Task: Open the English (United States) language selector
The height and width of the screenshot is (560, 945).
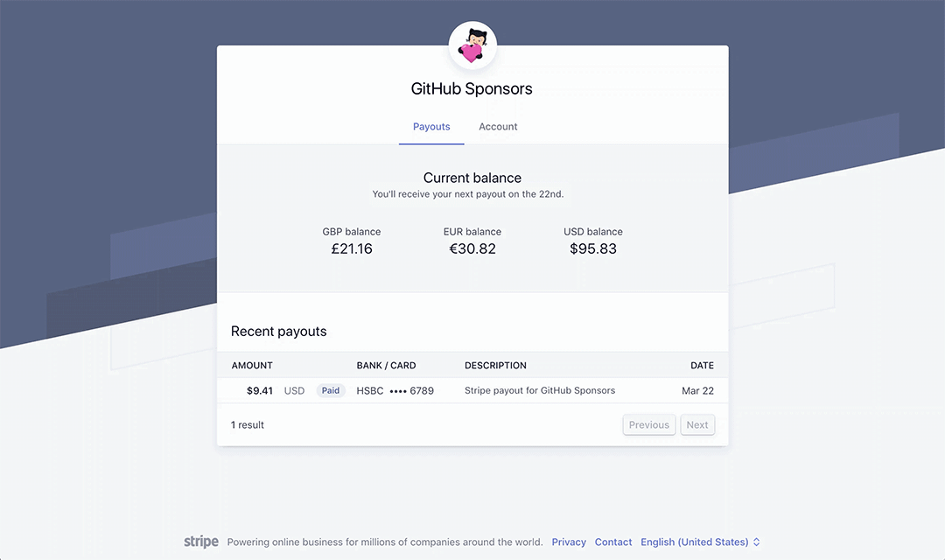Action: pos(695,542)
